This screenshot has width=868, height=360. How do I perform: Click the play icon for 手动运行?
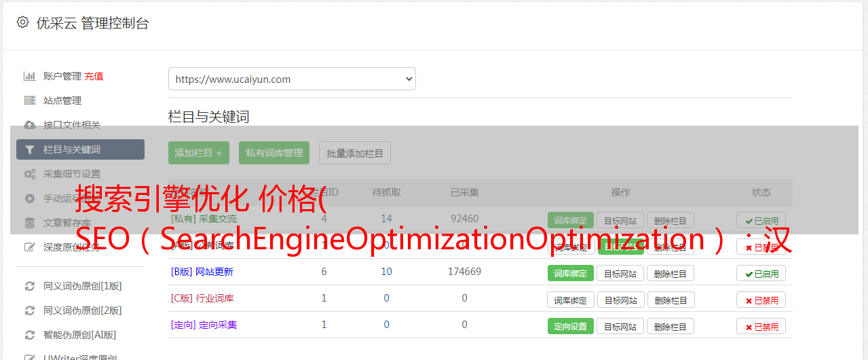(x=29, y=198)
